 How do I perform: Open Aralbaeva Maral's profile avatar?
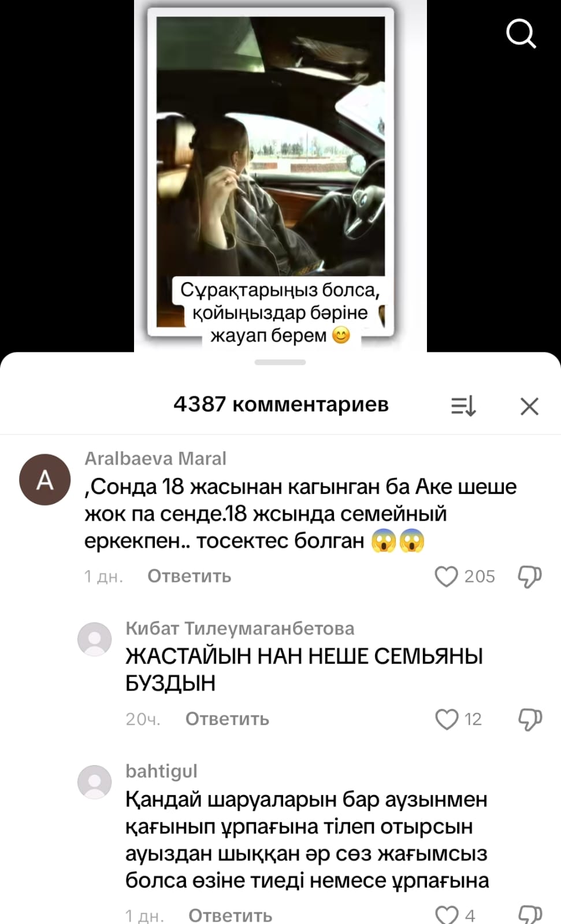pyautogui.click(x=45, y=480)
